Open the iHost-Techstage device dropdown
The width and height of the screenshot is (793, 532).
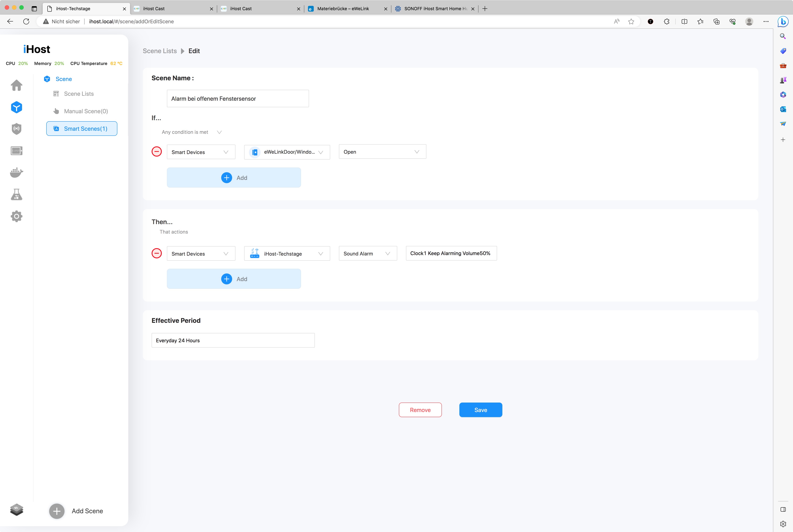pos(287,253)
